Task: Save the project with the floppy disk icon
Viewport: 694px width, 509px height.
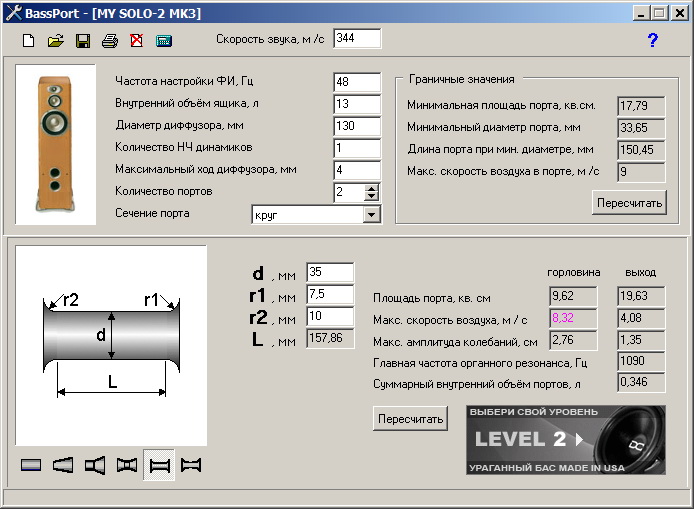Action: 83,41
